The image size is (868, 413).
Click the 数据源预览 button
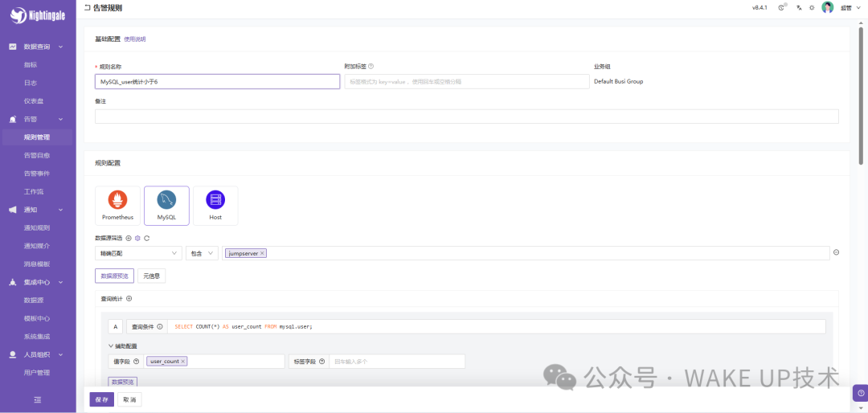[115, 276]
